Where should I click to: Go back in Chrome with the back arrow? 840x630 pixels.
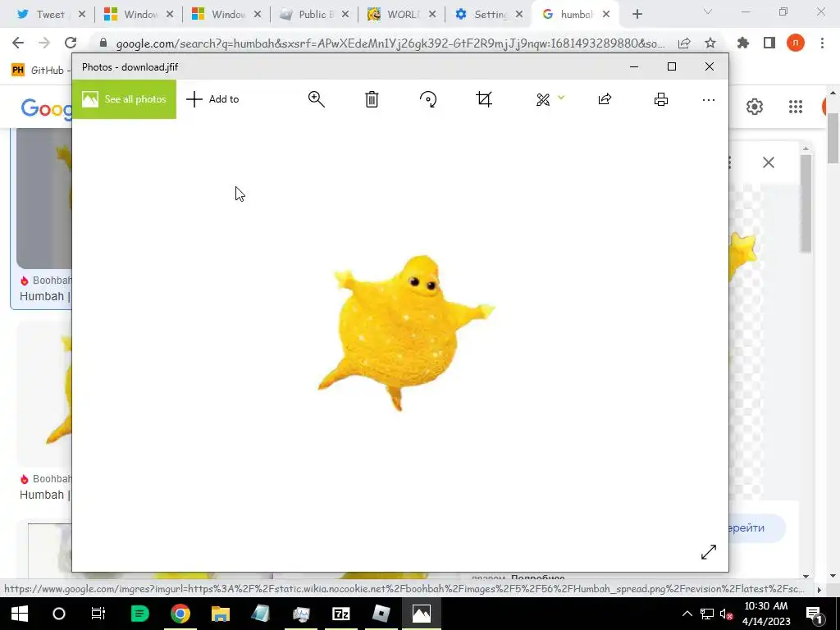coord(18,43)
